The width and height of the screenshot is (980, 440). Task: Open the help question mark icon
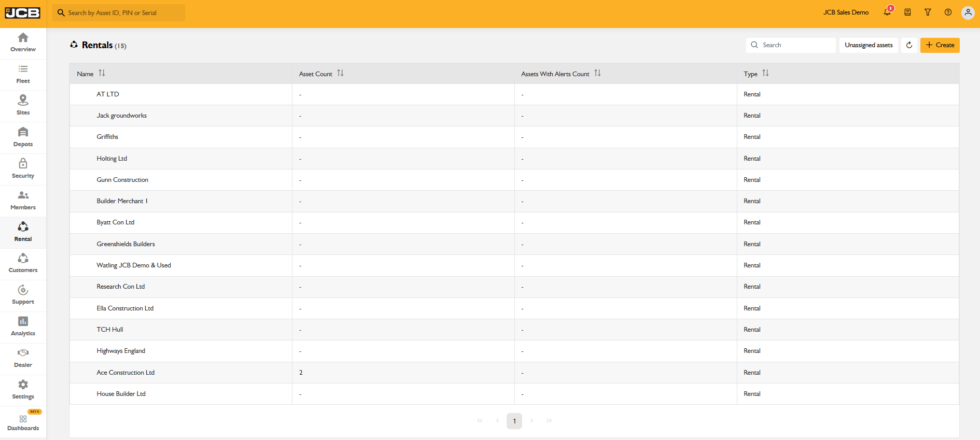tap(948, 12)
